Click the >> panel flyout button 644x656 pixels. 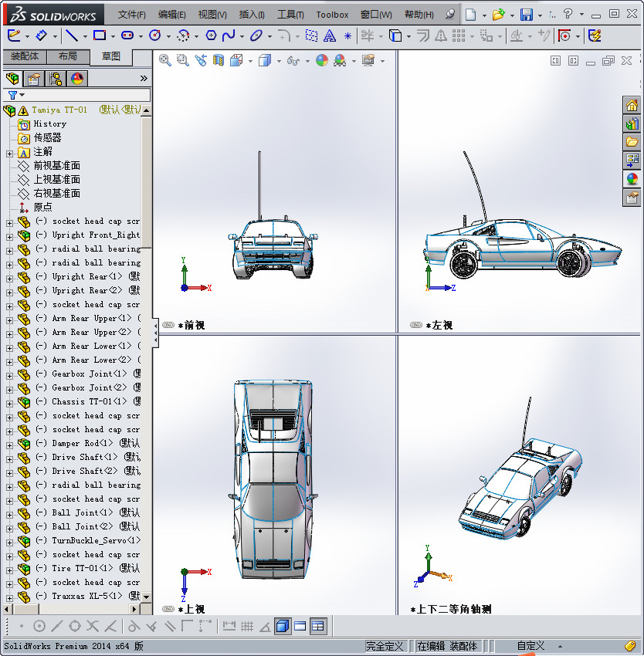143,78
